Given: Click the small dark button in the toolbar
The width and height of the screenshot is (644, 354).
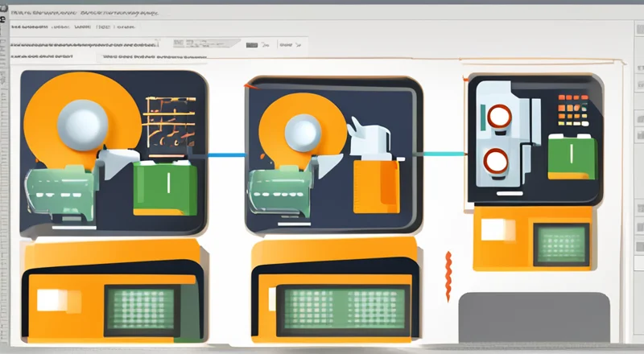Looking at the screenshot, I should [253, 45].
